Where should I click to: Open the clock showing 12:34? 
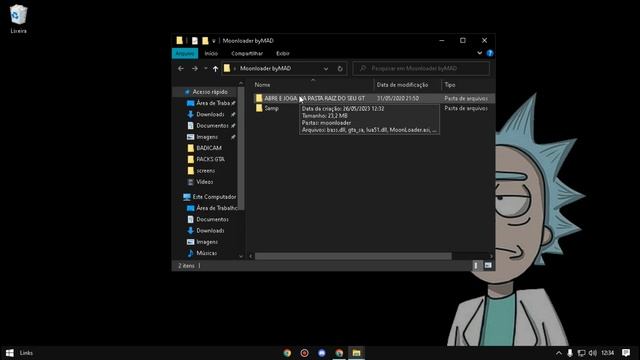point(607,353)
